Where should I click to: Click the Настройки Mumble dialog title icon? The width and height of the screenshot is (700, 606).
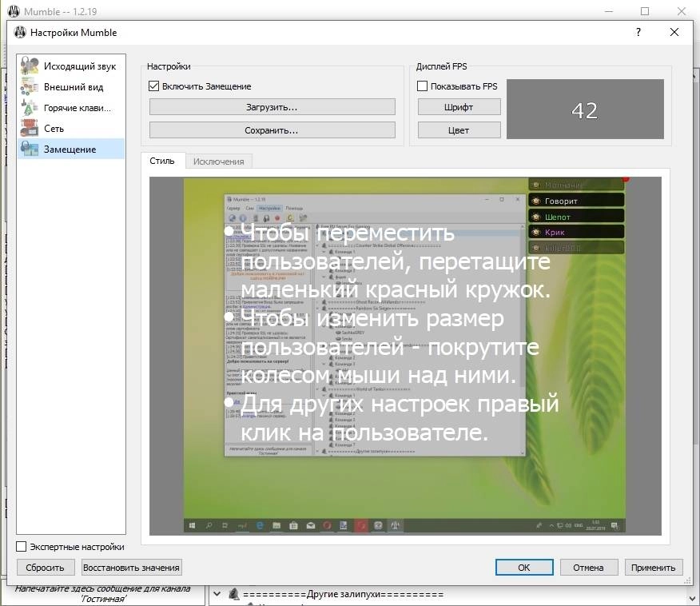[20, 32]
